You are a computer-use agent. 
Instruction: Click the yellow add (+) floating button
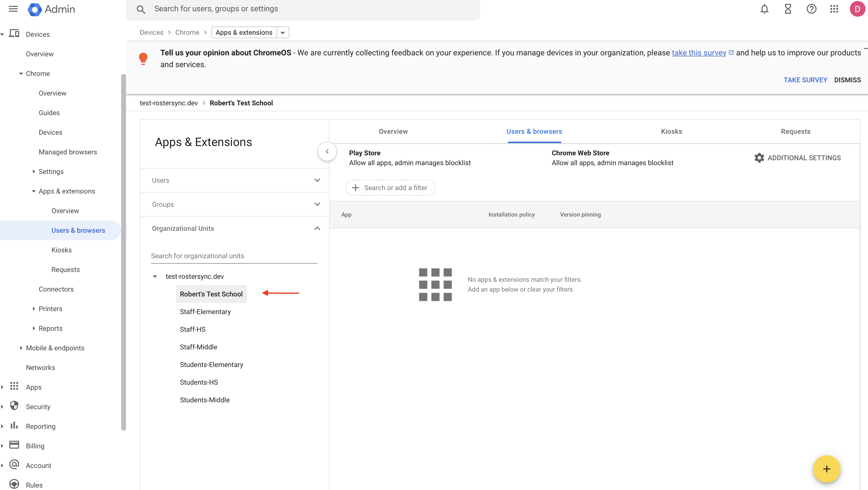(x=826, y=469)
